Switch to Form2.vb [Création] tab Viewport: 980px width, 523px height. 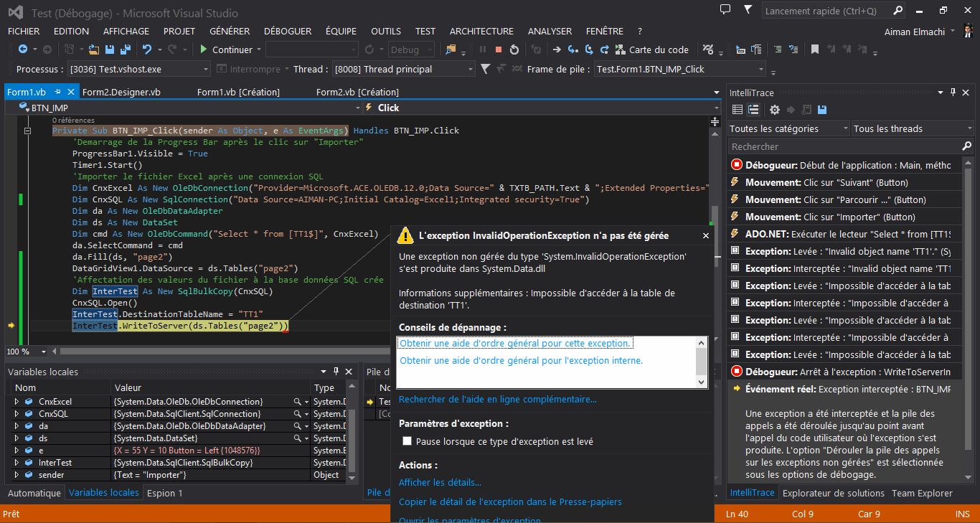pyautogui.click(x=357, y=92)
